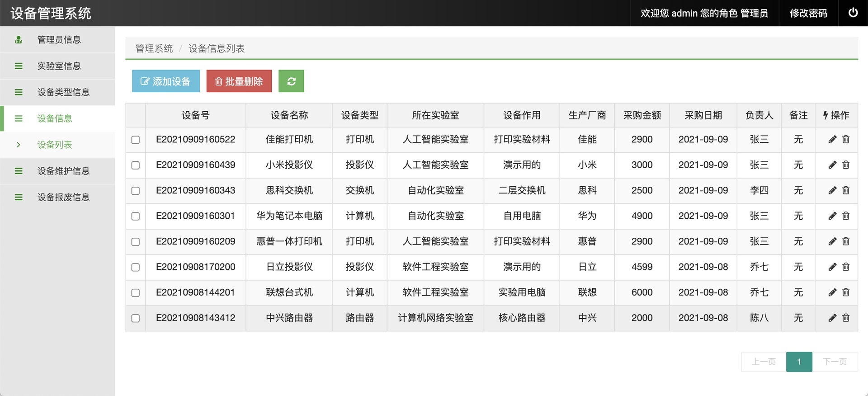This screenshot has height=396, width=868.
Task: Open the 实验室信息 sidebar menu
Action: [57, 66]
